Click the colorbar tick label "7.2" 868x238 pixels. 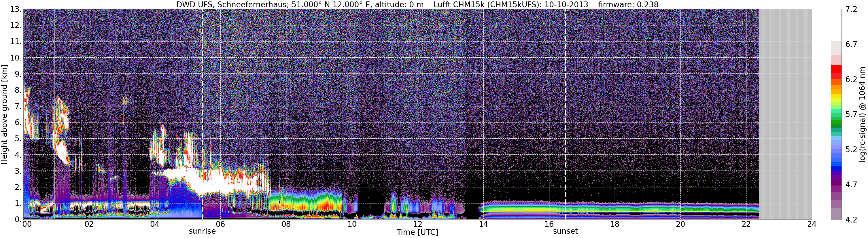pyautogui.click(x=851, y=10)
